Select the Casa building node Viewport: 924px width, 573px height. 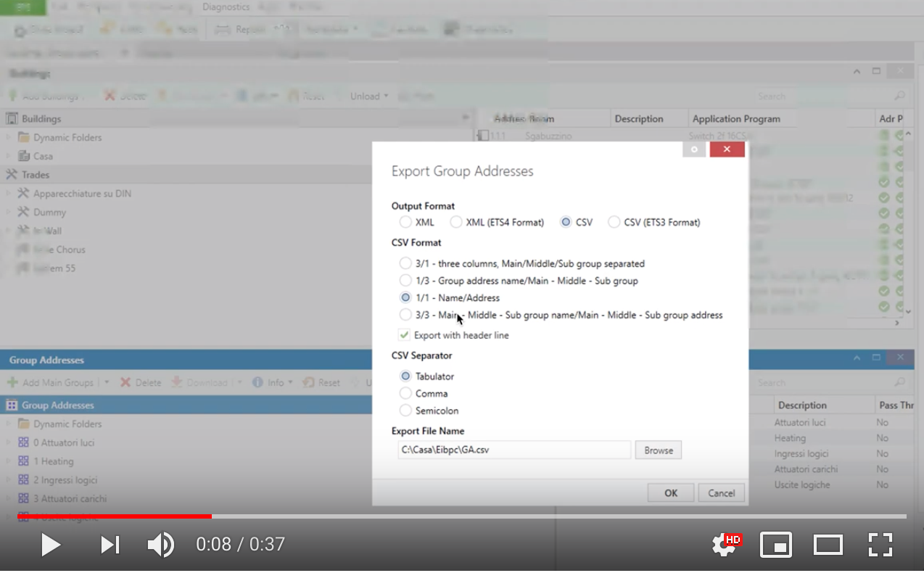[x=43, y=156]
